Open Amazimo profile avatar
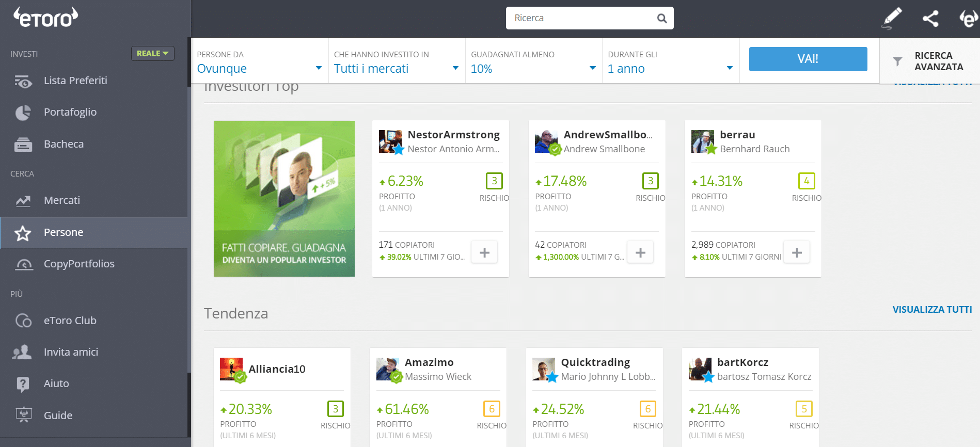This screenshot has height=447, width=980. pyautogui.click(x=388, y=369)
